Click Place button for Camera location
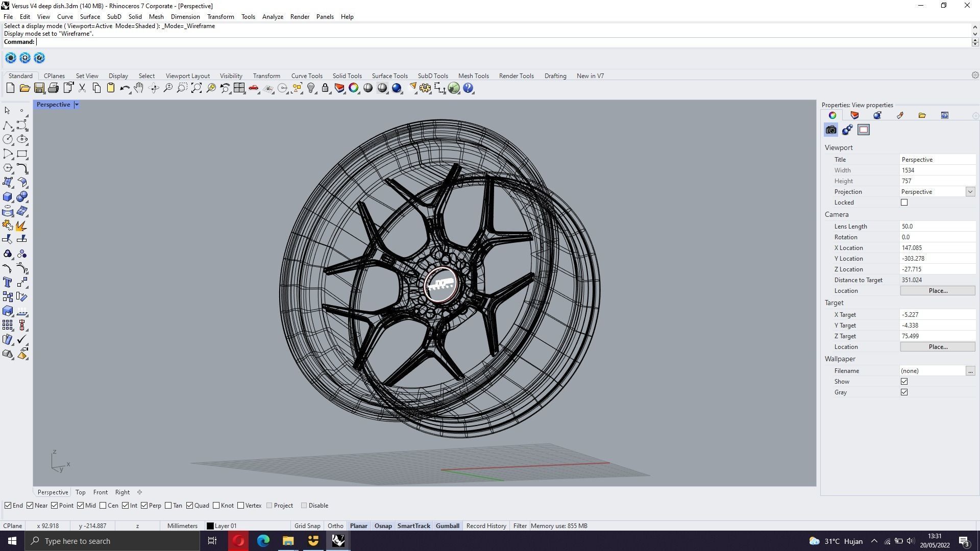The height and width of the screenshot is (551, 980). click(938, 291)
